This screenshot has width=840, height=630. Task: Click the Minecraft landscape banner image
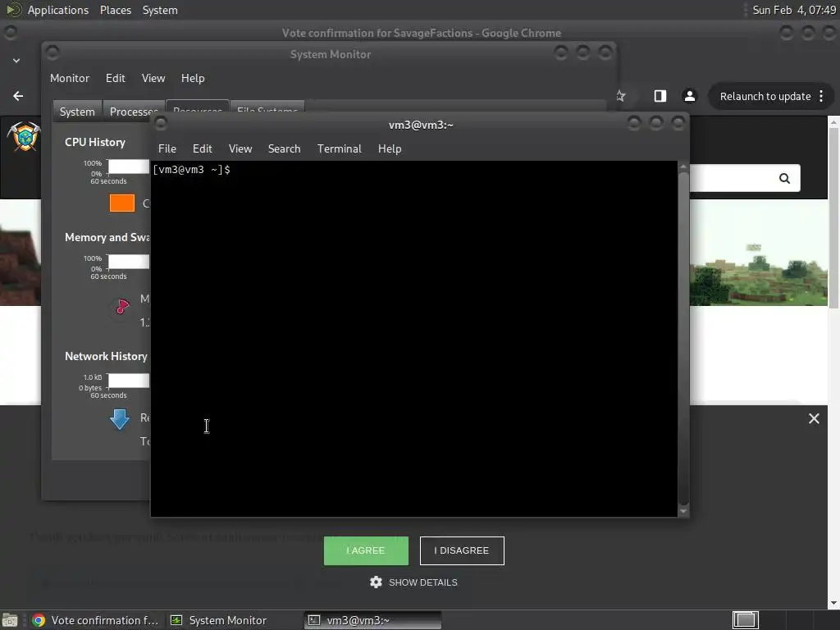(758, 253)
